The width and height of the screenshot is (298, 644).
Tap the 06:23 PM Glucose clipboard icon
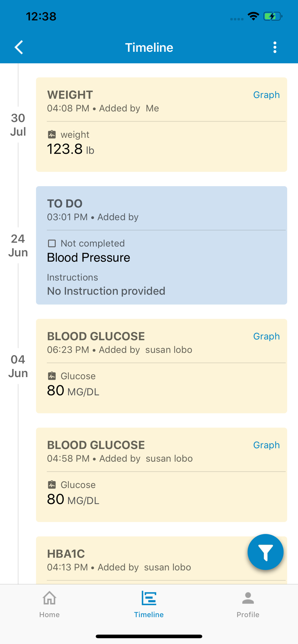point(52,376)
